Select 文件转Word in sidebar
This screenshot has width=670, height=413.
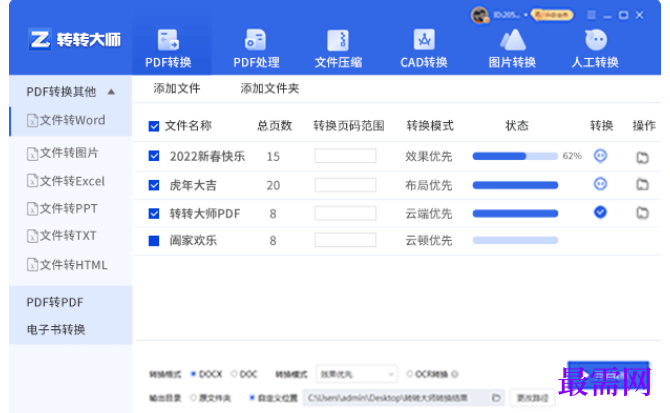[71, 120]
